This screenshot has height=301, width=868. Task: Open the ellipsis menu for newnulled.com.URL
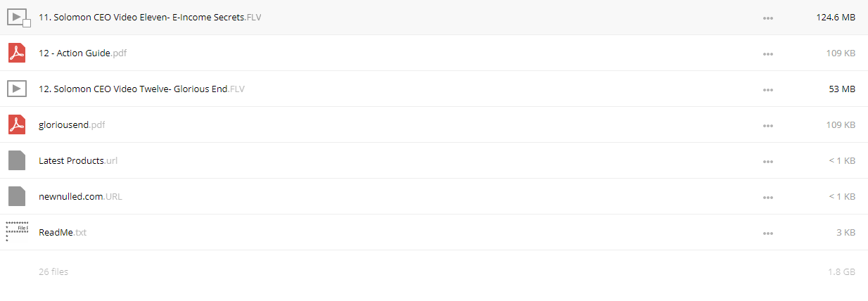[x=768, y=197]
